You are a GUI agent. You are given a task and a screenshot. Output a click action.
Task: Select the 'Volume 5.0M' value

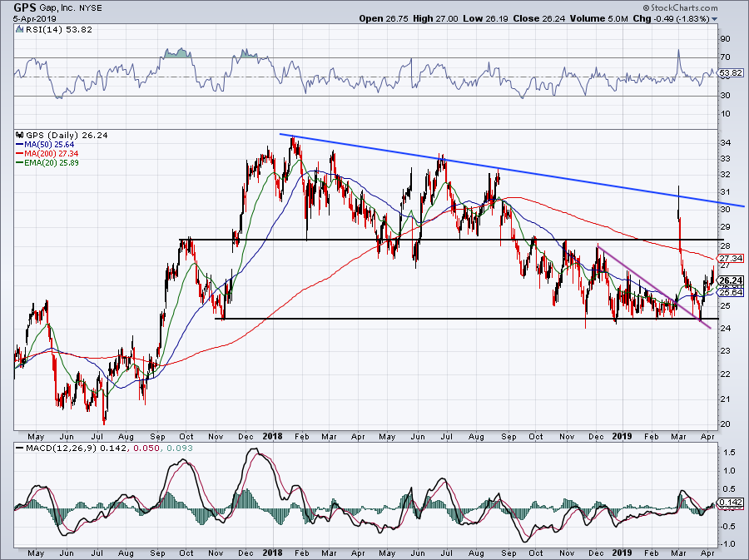[x=599, y=19]
